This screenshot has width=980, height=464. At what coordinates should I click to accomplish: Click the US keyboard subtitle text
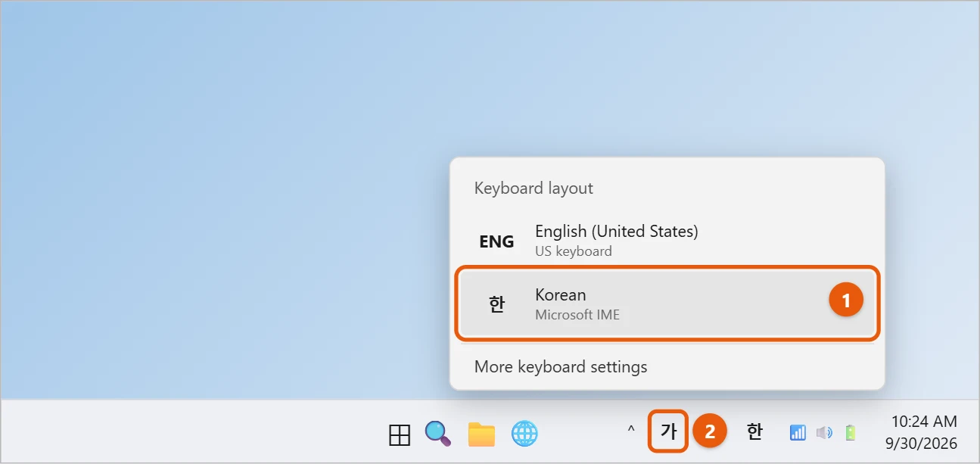[x=574, y=251]
